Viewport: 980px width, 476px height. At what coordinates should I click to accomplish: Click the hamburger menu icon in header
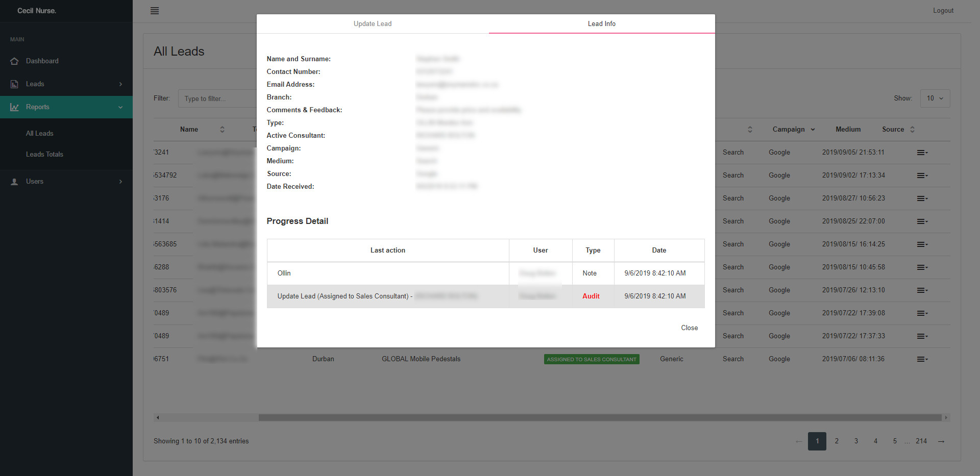[155, 11]
